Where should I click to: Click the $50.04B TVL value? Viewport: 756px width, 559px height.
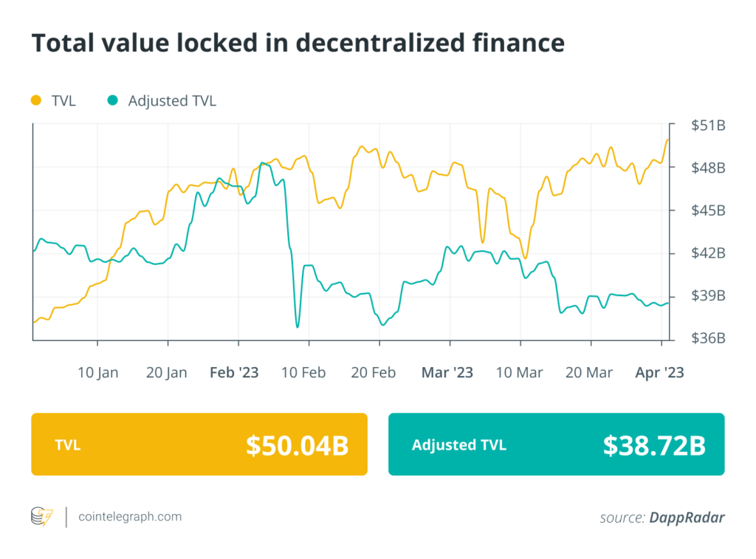point(297,445)
